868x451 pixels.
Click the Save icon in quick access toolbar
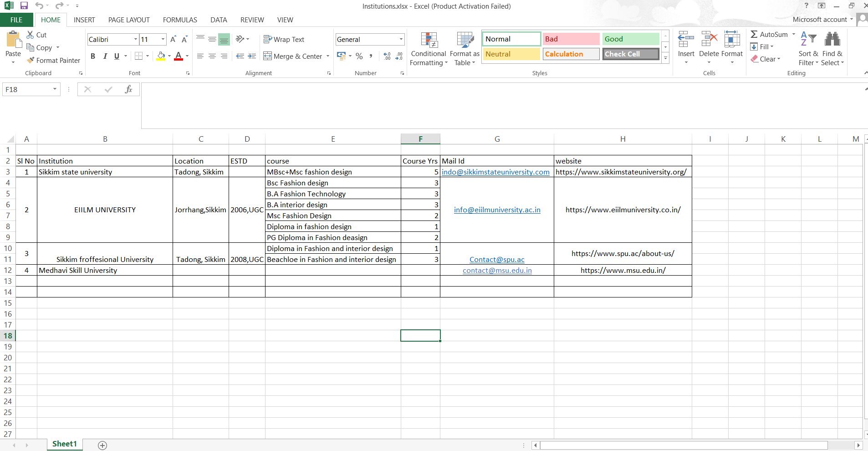pyautogui.click(x=24, y=6)
